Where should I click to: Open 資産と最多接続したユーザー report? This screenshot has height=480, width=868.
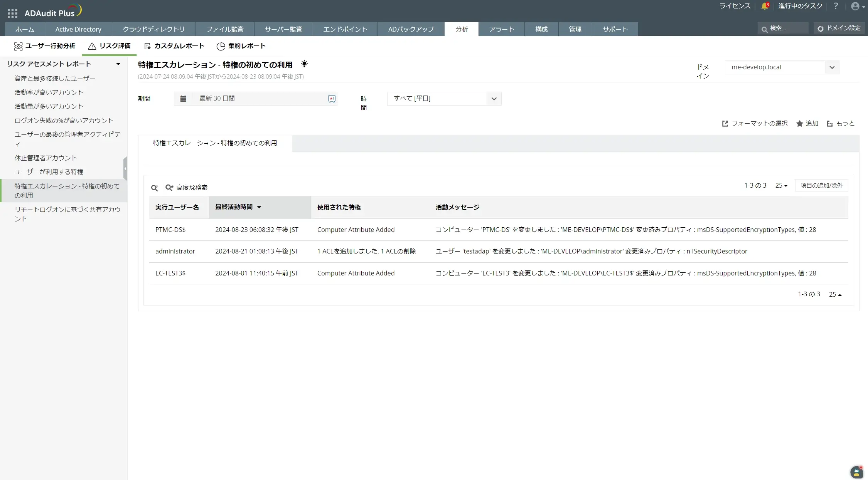point(55,79)
